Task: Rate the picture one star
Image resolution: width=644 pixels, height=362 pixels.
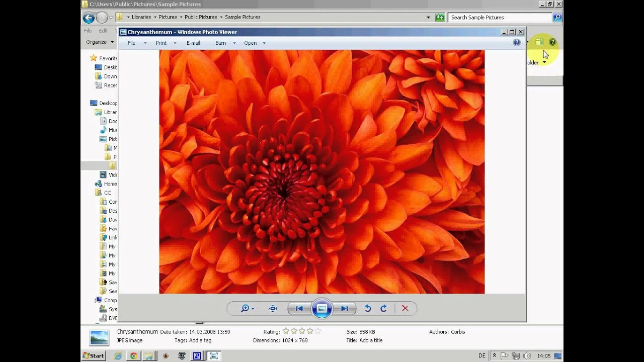Action: coord(286,331)
